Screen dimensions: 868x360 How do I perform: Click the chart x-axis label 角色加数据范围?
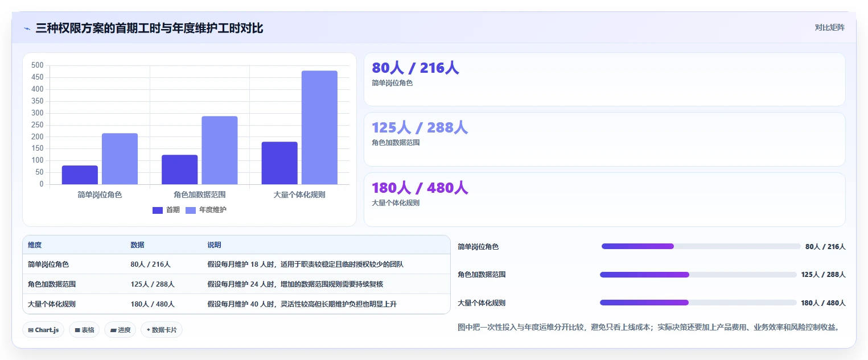(x=200, y=195)
